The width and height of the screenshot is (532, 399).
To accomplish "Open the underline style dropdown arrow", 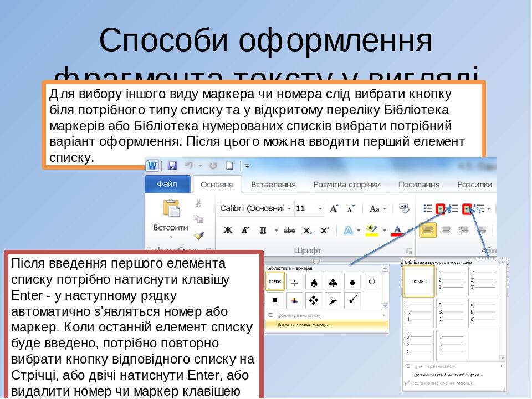I will (x=276, y=231).
